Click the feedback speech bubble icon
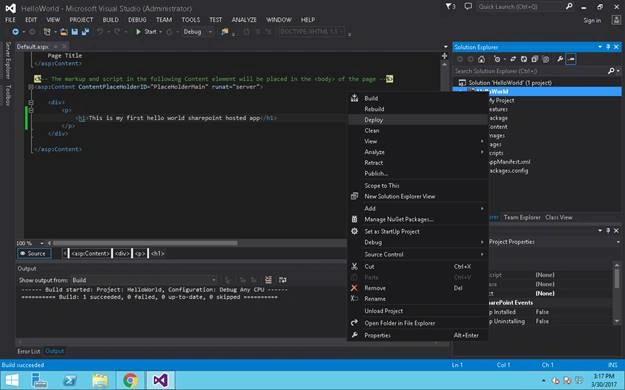The width and height of the screenshot is (625, 390). (x=468, y=7)
